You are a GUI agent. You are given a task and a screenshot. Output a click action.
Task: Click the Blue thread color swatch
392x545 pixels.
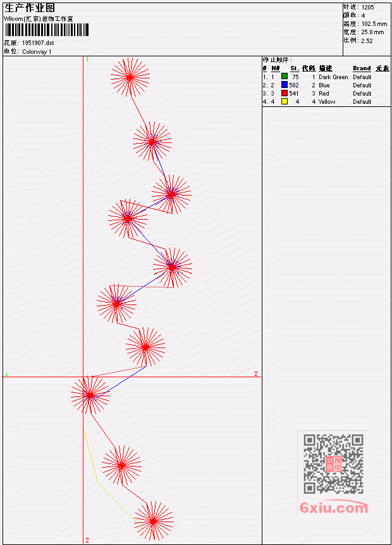click(x=285, y=85)
